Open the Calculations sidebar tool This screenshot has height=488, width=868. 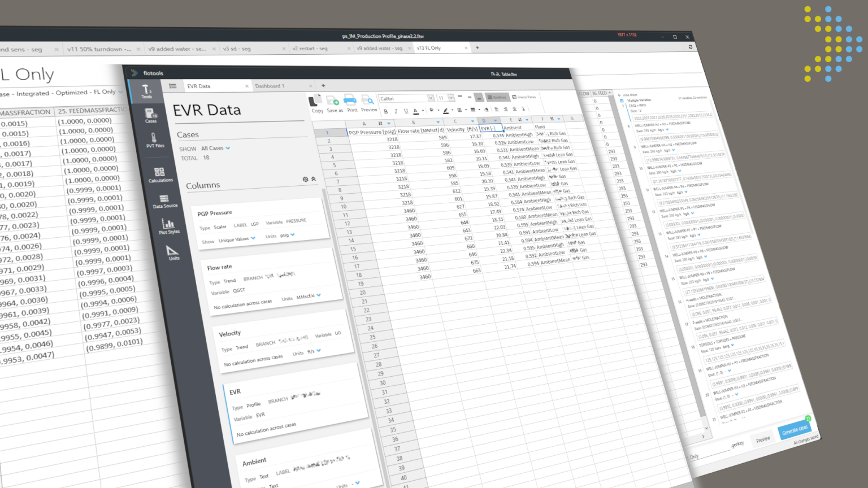point(160,175)
